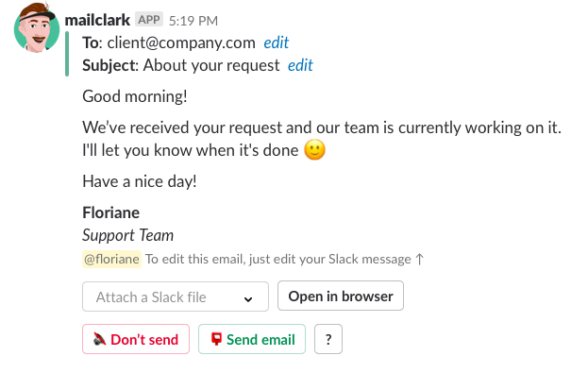Click the mailclark sender name
Viewport: 588px width, 373px height.
pyautogui.click(x=97, y=20)
